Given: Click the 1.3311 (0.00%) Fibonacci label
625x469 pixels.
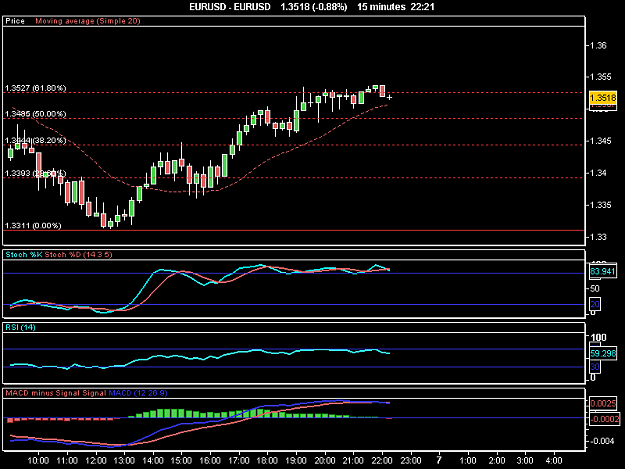Looking at the screenshot, I should [x=33, y=226].
